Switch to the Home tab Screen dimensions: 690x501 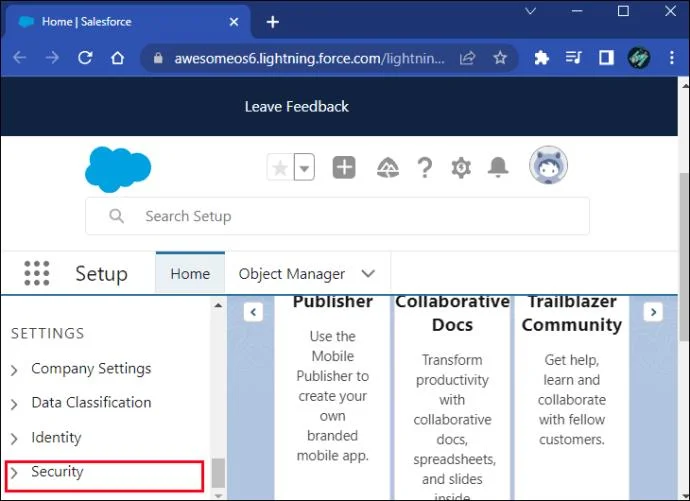pyautogui.click(x=190, y=274)
